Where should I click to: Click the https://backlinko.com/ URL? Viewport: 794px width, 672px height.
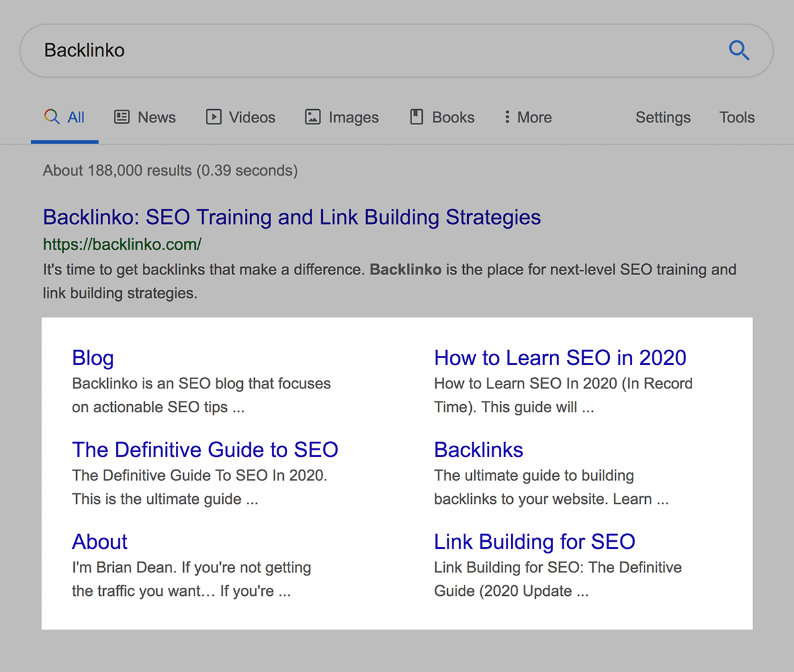(x=122, y=244)
